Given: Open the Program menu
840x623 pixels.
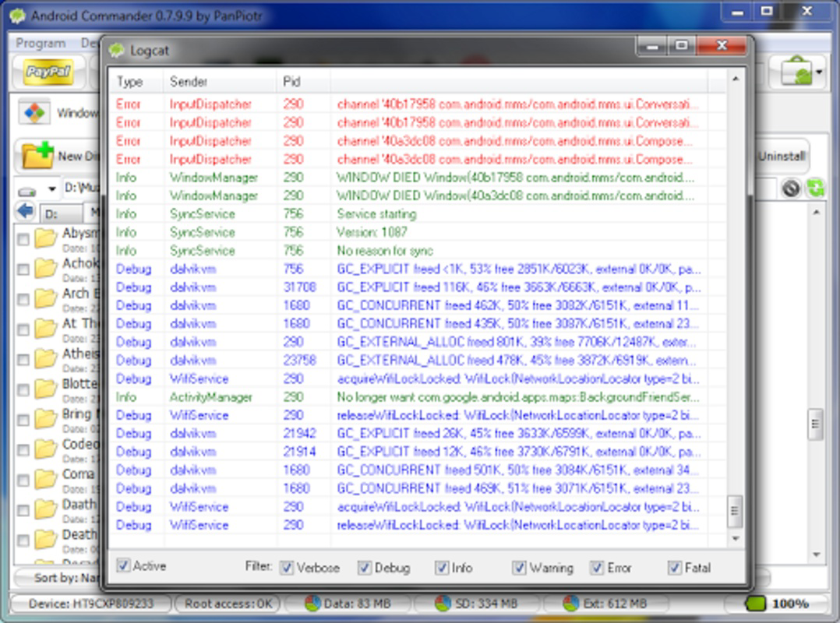Looking at the screenshot, I should click(x=41, y=43).
